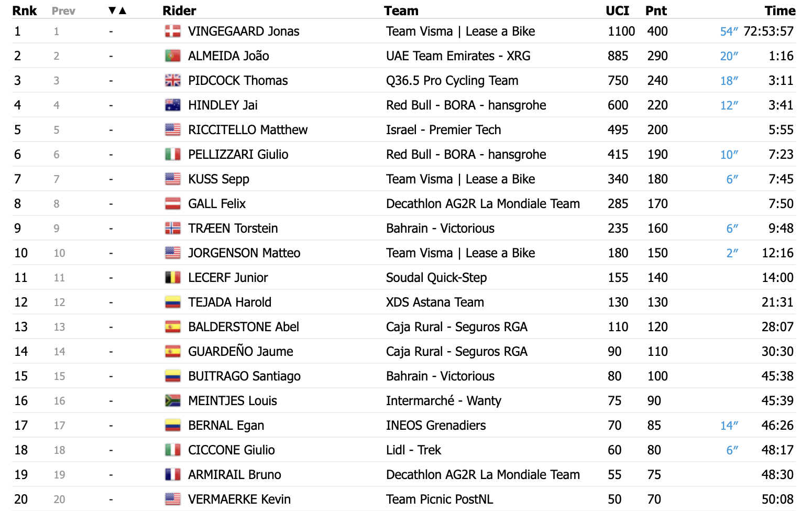The width and height of the screenshot is (812, 511).
Task: Click the French flag beside Armirail
Action: click(172, 475)
